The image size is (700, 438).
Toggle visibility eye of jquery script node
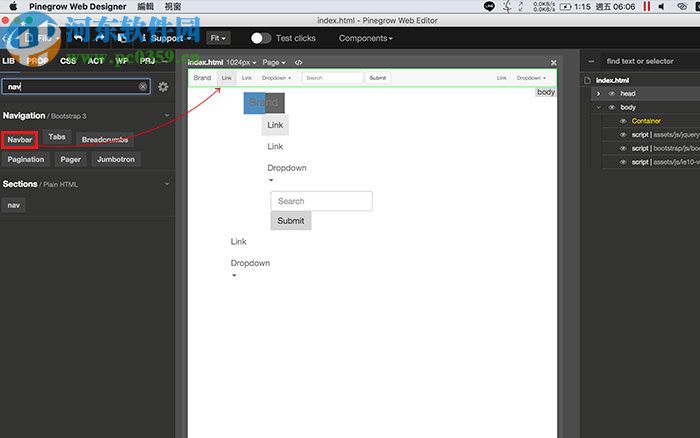point(623,135)
